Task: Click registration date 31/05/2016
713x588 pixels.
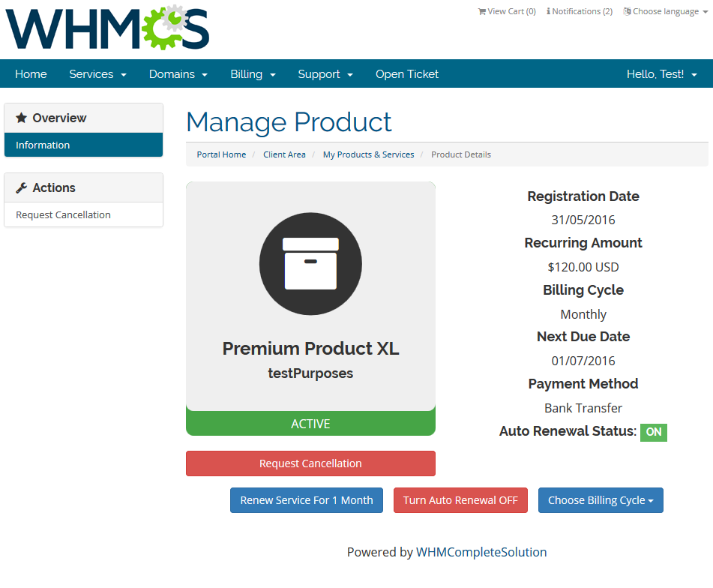Action: (583, 220)
